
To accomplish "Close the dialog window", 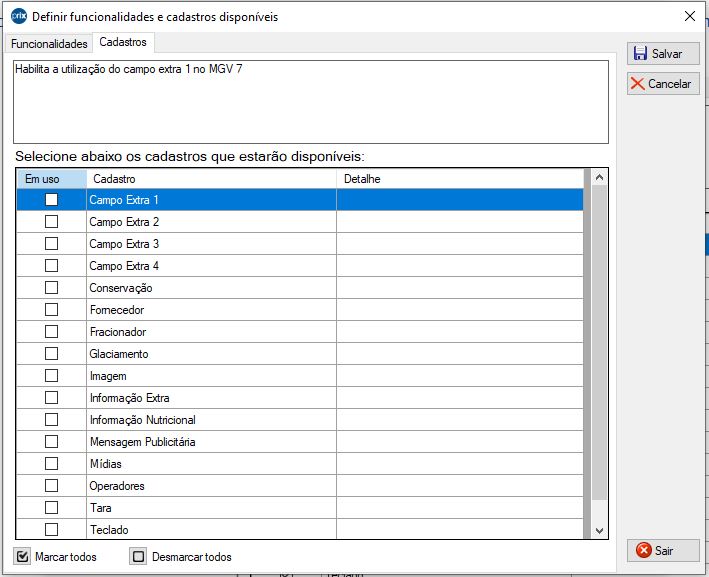I will coord(689,16).
